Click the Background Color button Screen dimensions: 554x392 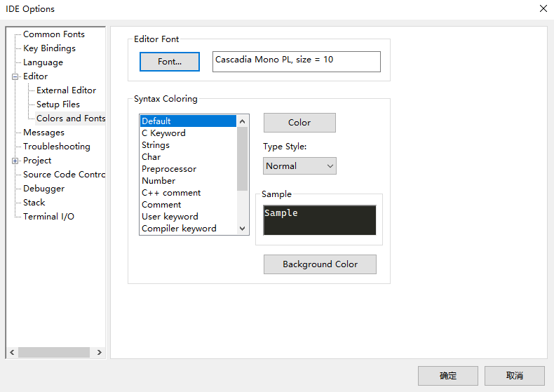pyautogui.click(x=320, y=264)
